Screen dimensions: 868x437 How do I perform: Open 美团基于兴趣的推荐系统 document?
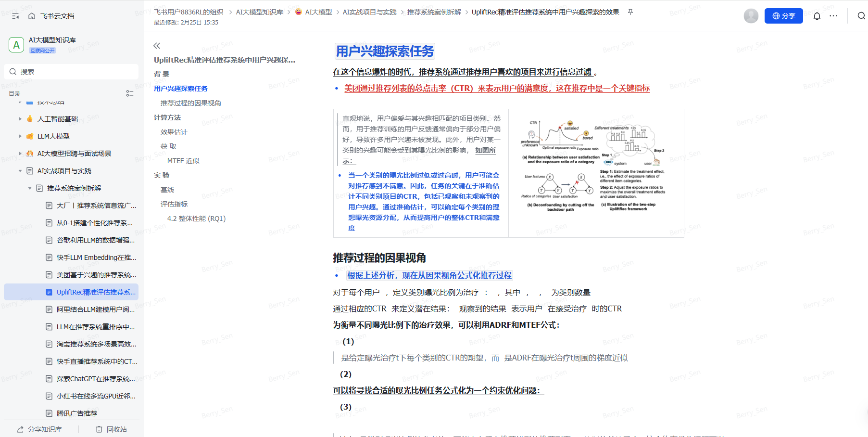pos(97,275)
